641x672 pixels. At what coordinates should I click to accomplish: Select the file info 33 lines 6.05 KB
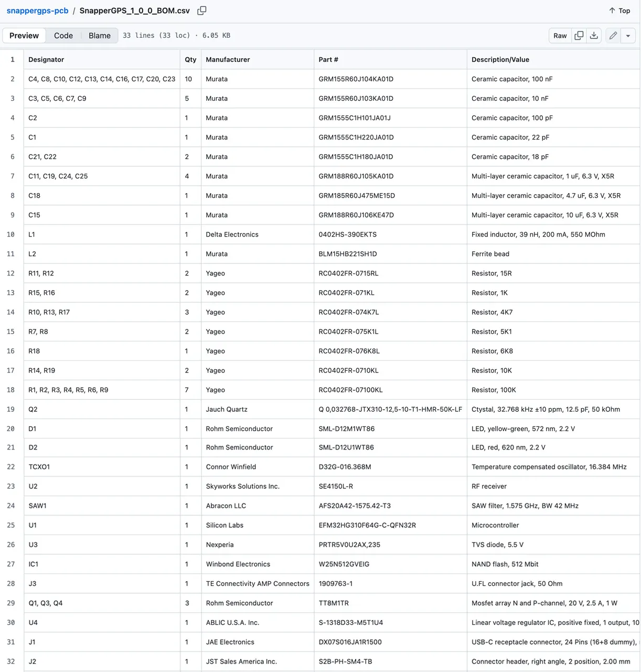[177, 36]
